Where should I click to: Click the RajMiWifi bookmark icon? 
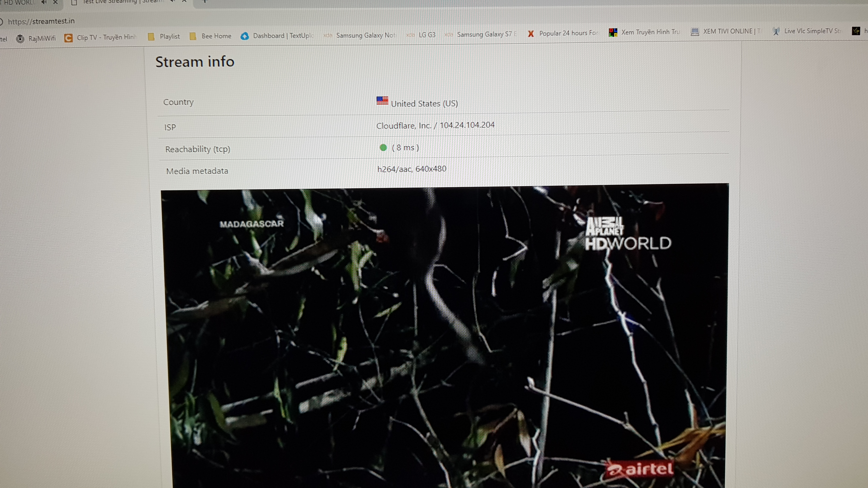pyautogui.click(x=20, y=39)
